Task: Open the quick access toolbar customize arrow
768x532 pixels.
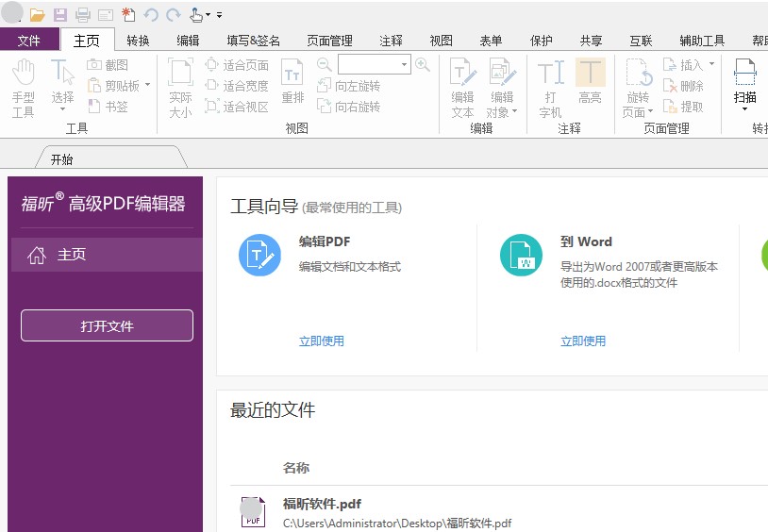Action: (x=220, y=15)
